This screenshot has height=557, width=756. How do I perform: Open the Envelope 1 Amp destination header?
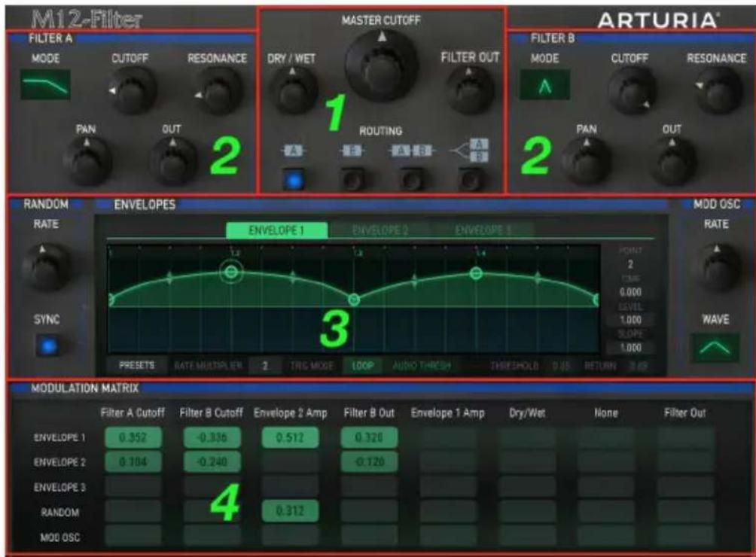[448, 413]
